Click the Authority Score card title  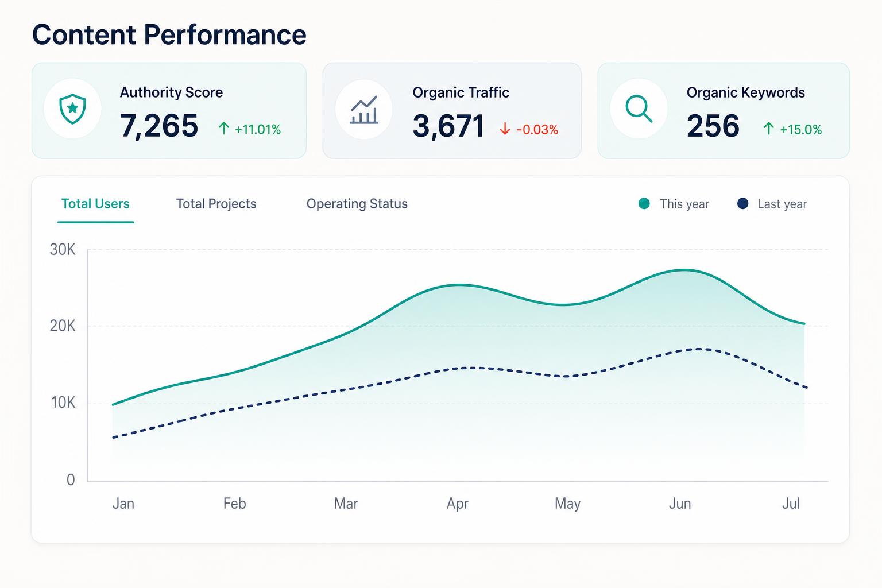coord(171,92)
